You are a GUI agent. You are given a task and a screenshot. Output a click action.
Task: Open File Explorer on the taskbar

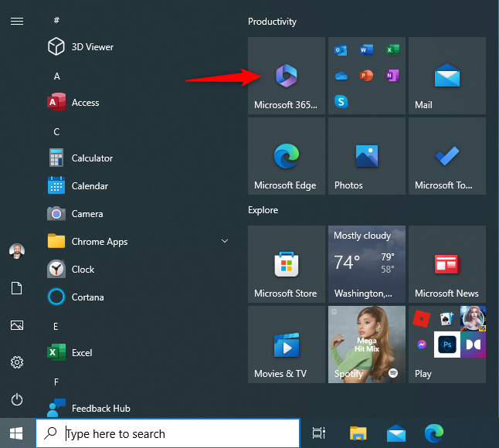click(358, 433)
